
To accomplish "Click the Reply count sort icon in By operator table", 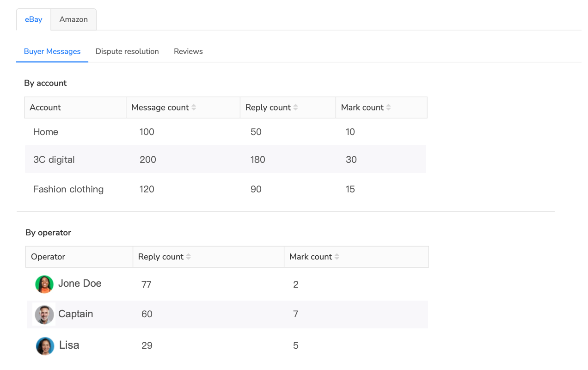I will click(189, 256).
